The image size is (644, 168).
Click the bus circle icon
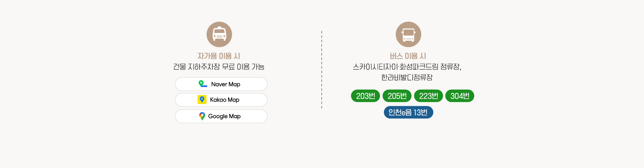click(408, 34)
